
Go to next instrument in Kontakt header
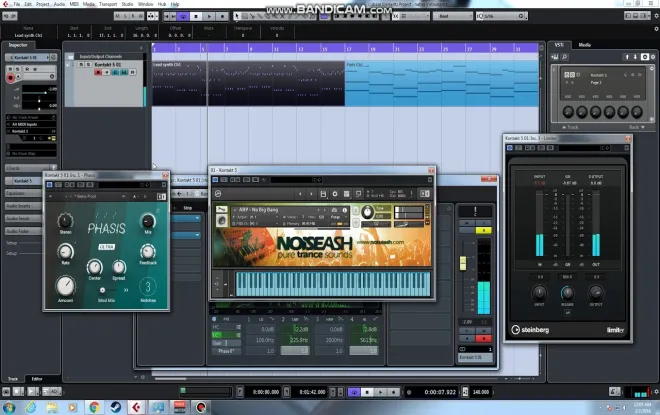pos(311,194)
